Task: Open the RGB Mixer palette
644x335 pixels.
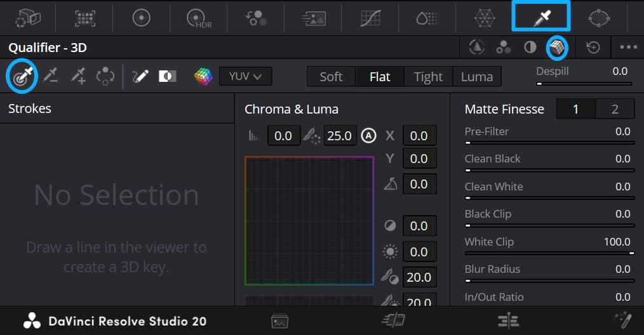Action: pyautogui.click(x=256, y=18)
